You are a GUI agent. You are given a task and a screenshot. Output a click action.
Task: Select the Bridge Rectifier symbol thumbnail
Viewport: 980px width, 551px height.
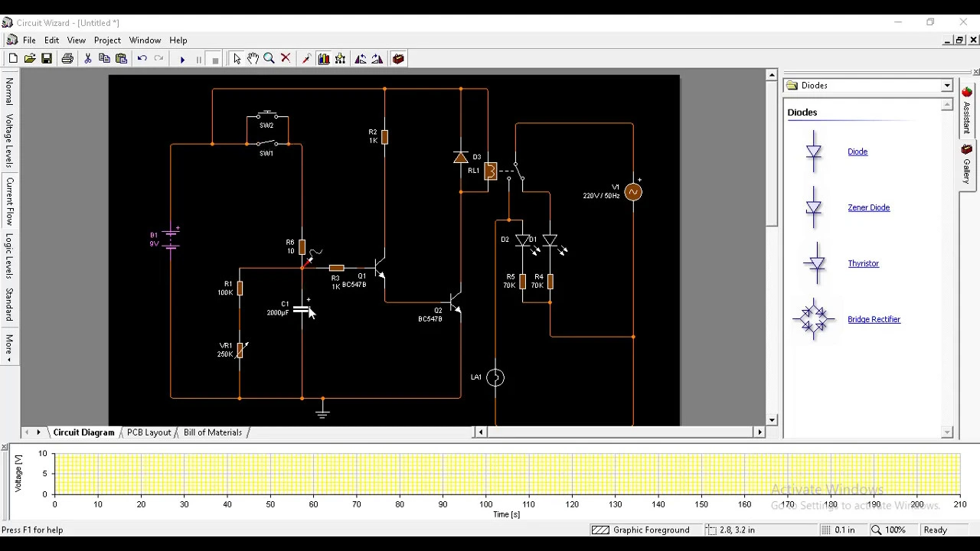814,319
